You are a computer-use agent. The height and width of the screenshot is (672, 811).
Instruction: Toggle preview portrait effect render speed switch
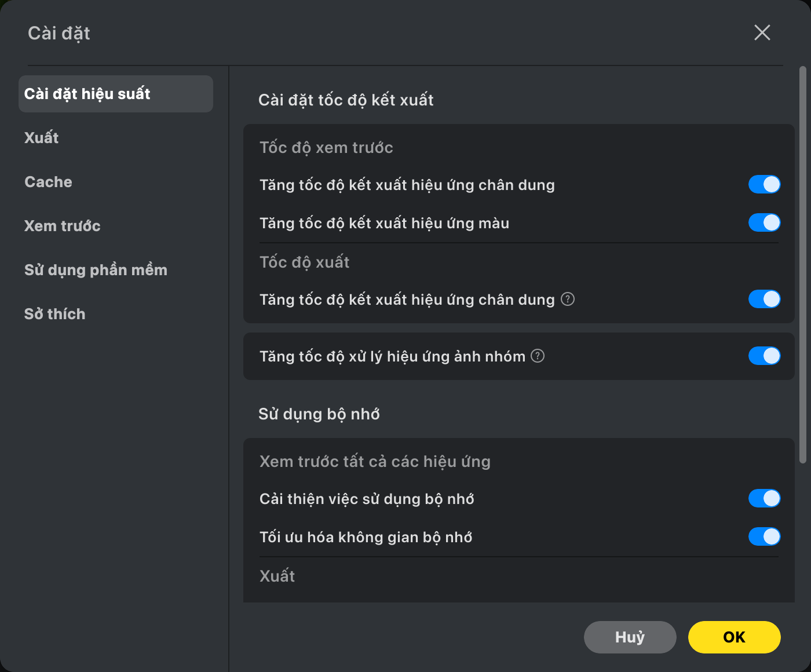tap(765, 184)
